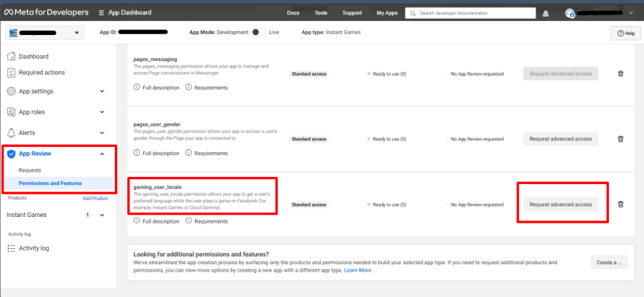This screenshot has height=297, width=644.
Task: Click the profile avatar in the header
Action: point(570,13)
